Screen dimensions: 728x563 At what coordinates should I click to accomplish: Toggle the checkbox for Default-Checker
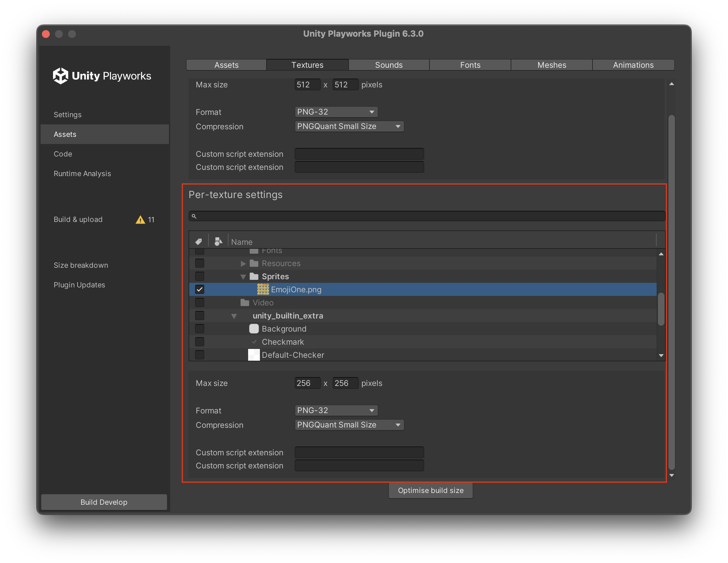point(200,355)
